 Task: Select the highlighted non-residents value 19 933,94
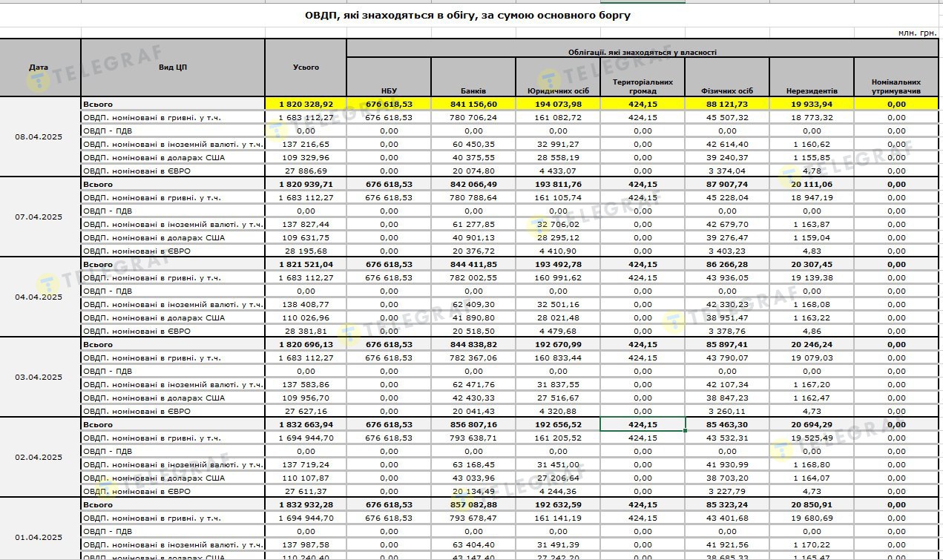click(812, 104)
